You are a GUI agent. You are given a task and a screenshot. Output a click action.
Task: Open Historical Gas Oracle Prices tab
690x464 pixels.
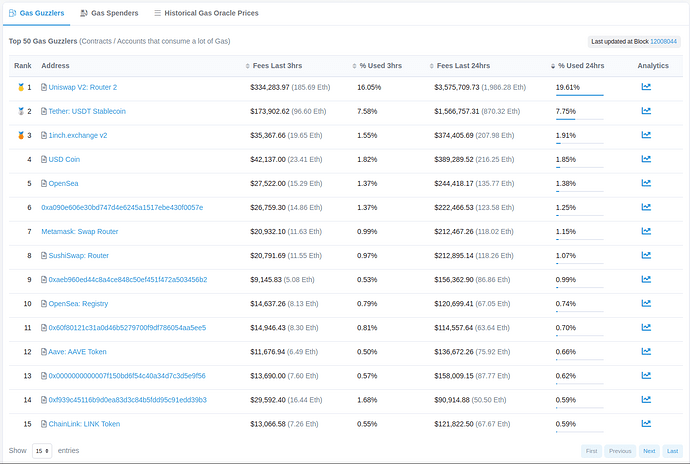pyautogui.click(x=206, y=13)
